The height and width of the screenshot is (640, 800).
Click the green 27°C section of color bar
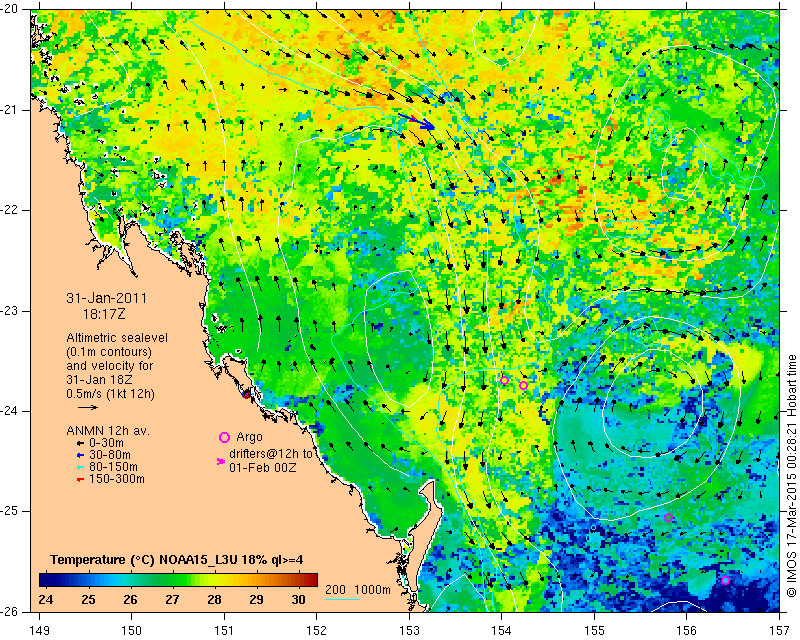pyautogui.click(x=171, y=580)
